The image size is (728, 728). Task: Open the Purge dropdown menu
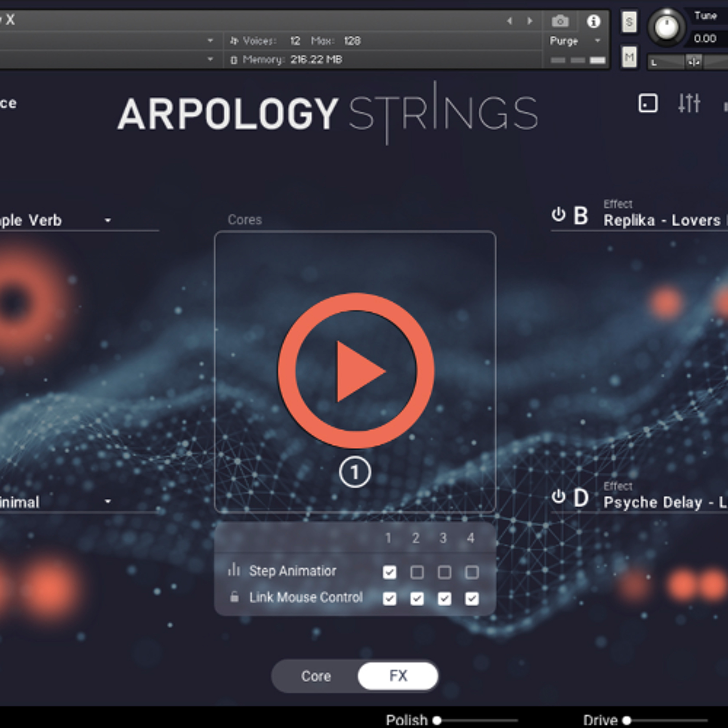coord(575,41)
